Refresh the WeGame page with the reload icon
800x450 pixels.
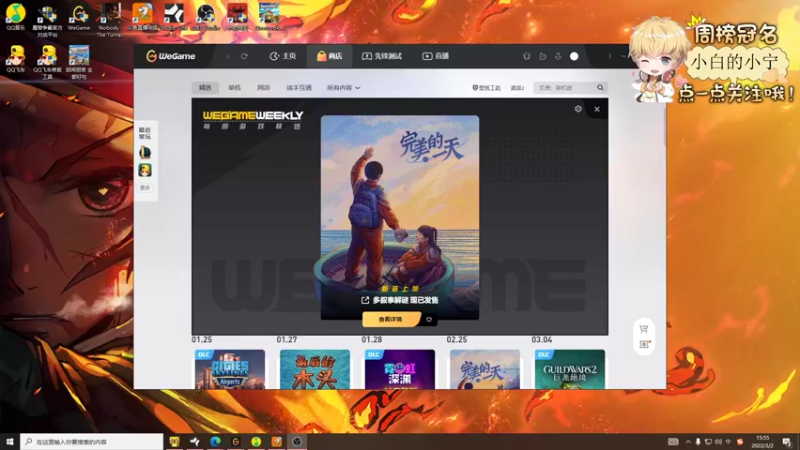(244, 56)
